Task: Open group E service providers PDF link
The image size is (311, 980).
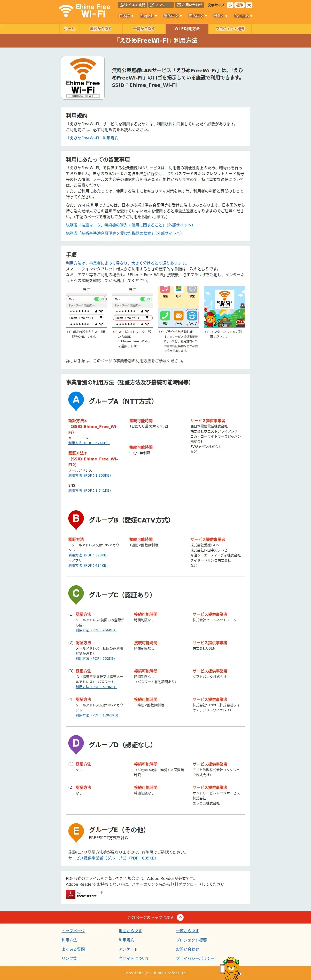Action: [x=113, y=858]
